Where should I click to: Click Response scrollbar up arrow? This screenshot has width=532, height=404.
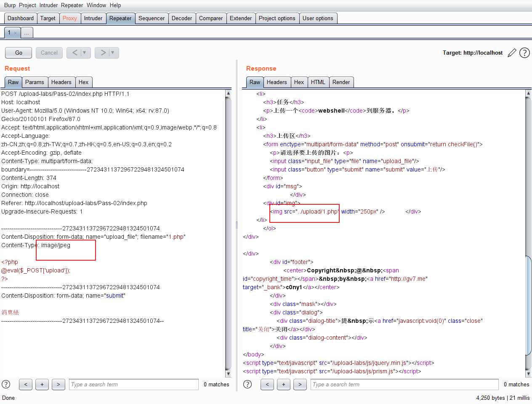pos(528,93)
